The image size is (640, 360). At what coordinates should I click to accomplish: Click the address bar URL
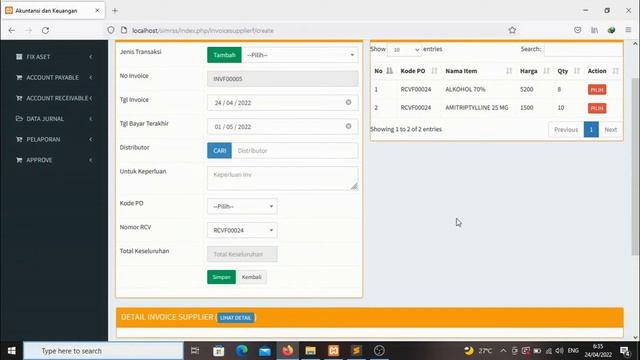tap(203, 31)
